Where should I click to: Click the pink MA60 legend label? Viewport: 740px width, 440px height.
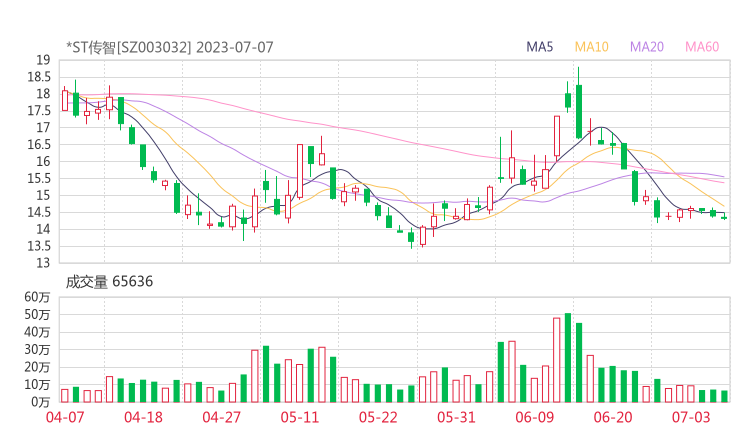click(702, 47)
